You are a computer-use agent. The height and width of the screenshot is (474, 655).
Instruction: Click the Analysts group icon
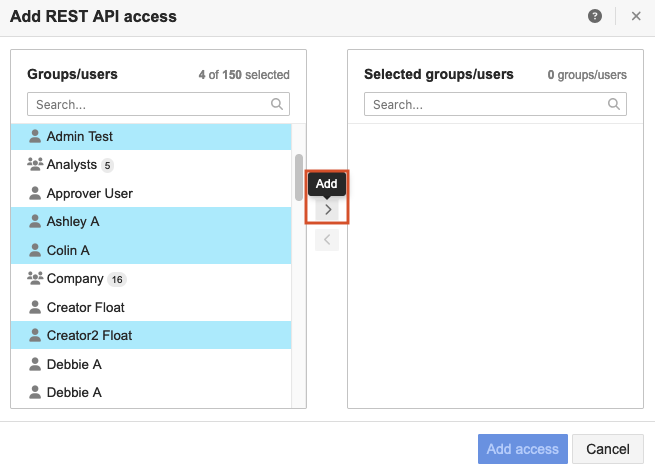pos(35,165)
